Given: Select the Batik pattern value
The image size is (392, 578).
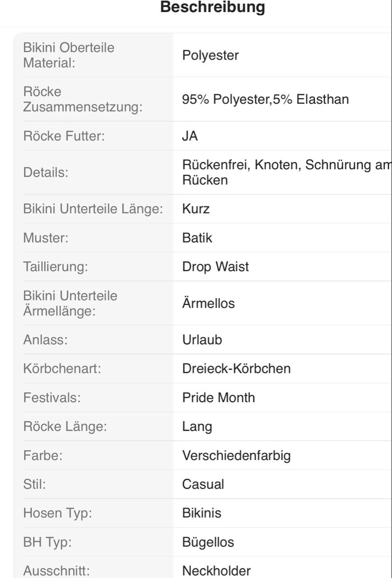Looking at the screenshot, I should click(x=197, y=238).
